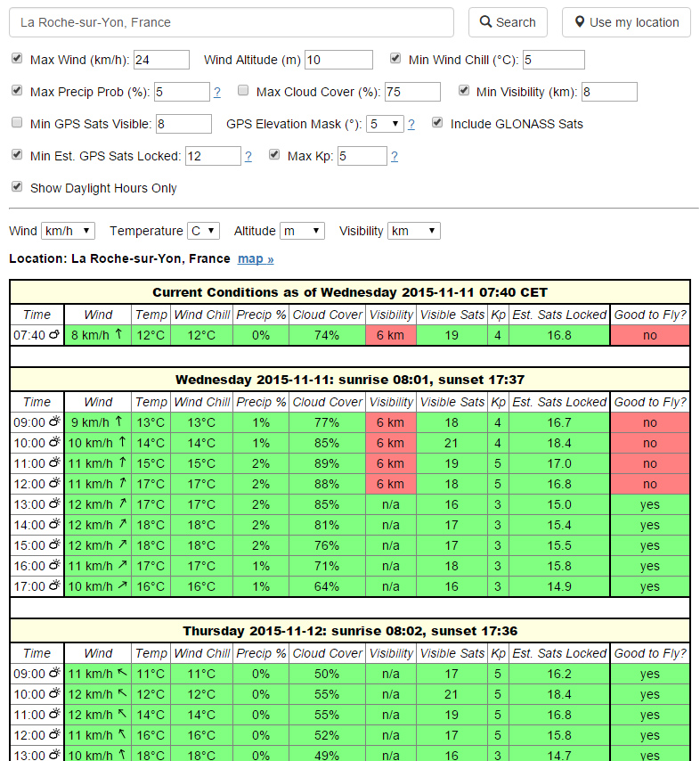Click help link beside Min Est. GPS Sats Locked
Screen dimensions: 700x761
pos(248,156)
